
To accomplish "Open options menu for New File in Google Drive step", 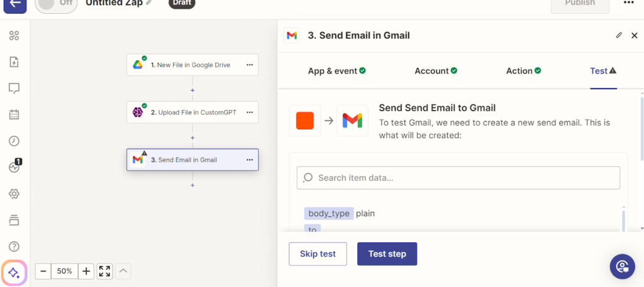I will coord(250,65).
